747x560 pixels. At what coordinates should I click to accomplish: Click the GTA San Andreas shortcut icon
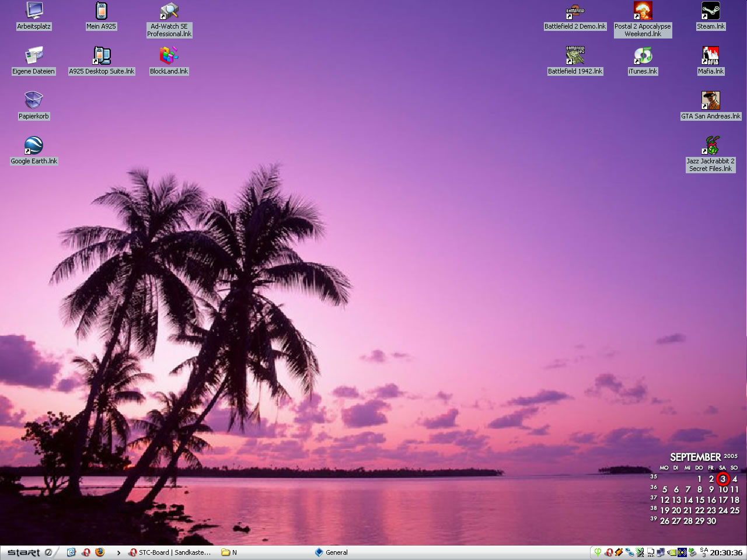[x=710, y=101]
